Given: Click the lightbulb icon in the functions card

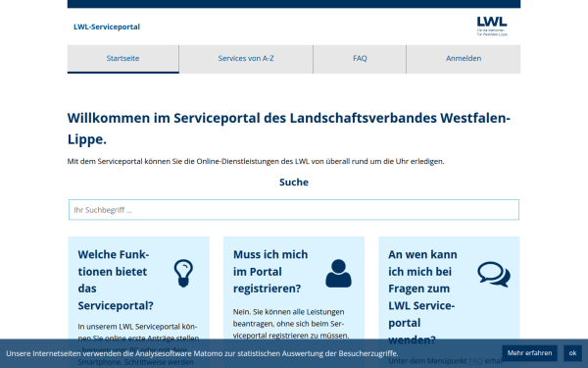Looking at the screenshot, I should pyautogui.click(x=183, y=274).
